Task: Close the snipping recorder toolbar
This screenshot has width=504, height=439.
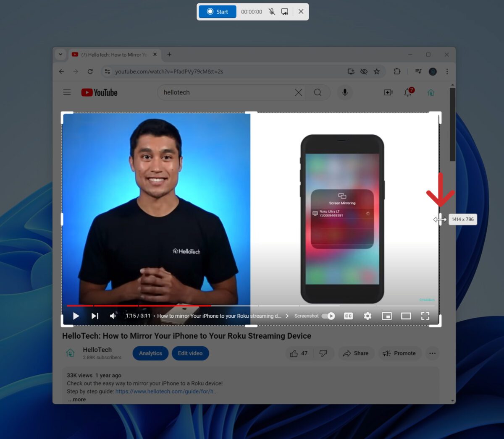Action: click(301, 12)
